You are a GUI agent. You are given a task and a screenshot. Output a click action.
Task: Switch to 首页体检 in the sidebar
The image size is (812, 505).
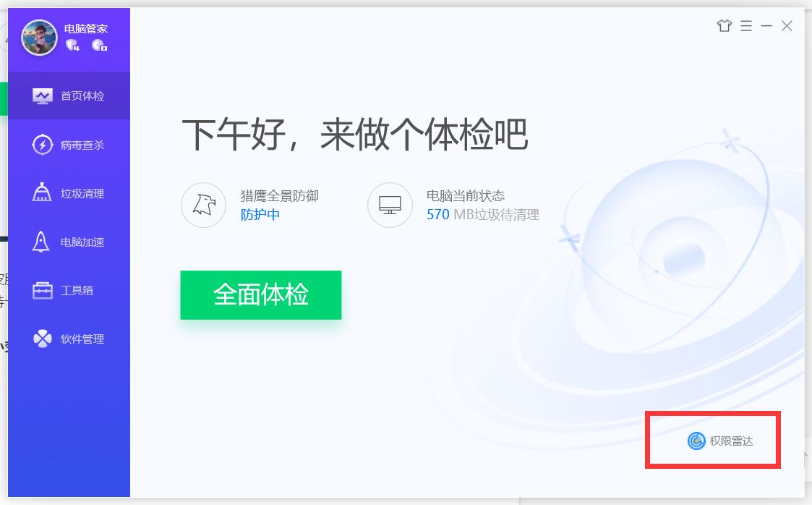(69, 96)
